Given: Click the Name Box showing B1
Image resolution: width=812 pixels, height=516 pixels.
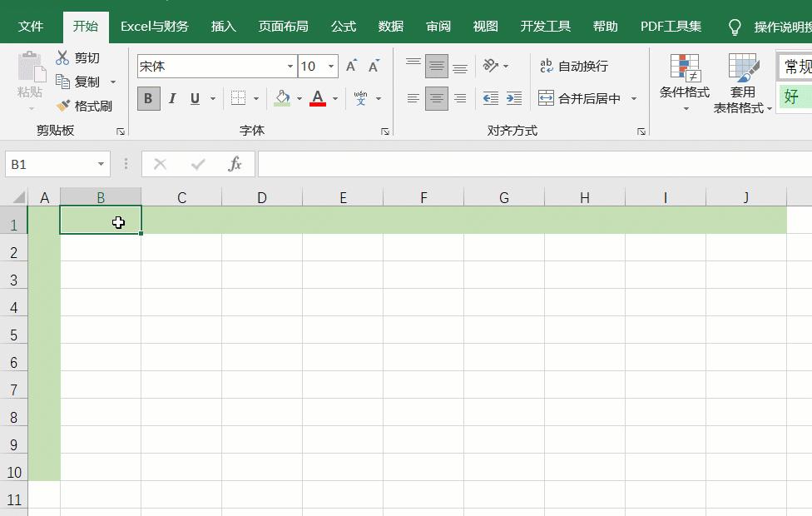Looking at the screenshot, I should [50, 163].
